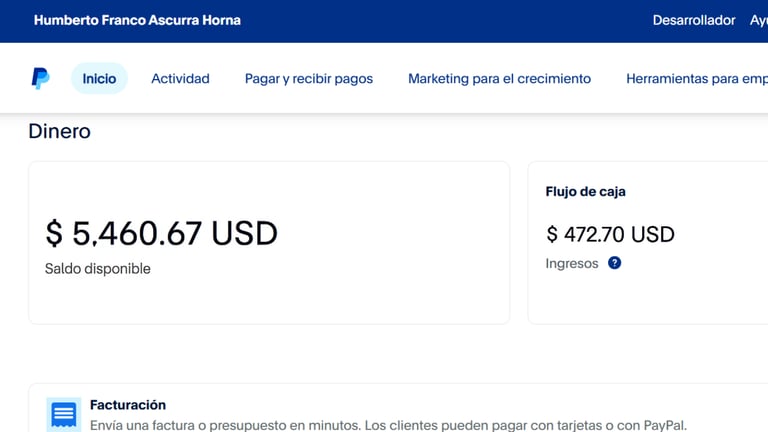768x432 pixels.
Task: Click the Ingresos label
Action: tap(572, 264)
